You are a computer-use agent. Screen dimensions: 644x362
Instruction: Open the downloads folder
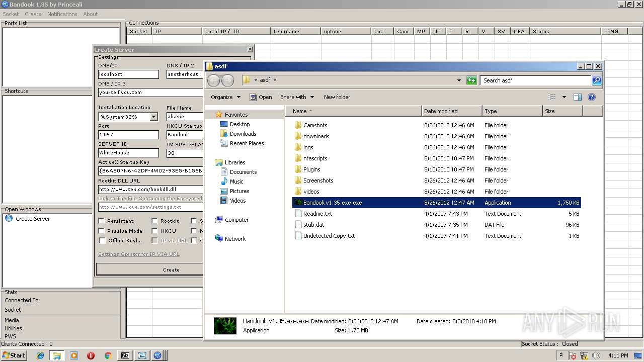tap(316, 136)
